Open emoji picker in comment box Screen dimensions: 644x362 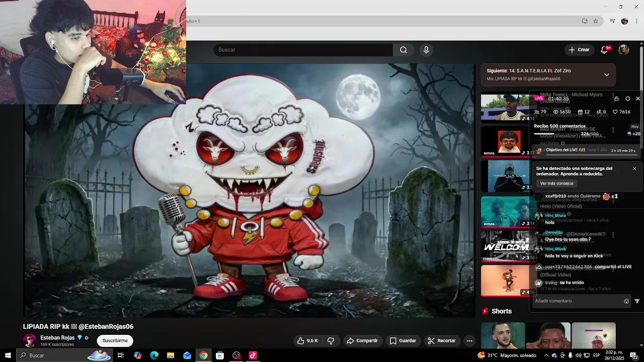(626, 301)
